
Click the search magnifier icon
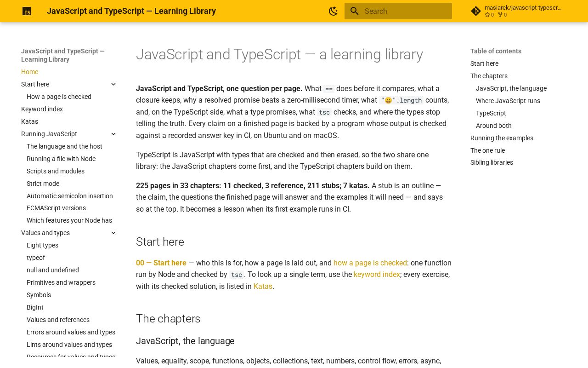pyautogui.click(x=354, y=11)
